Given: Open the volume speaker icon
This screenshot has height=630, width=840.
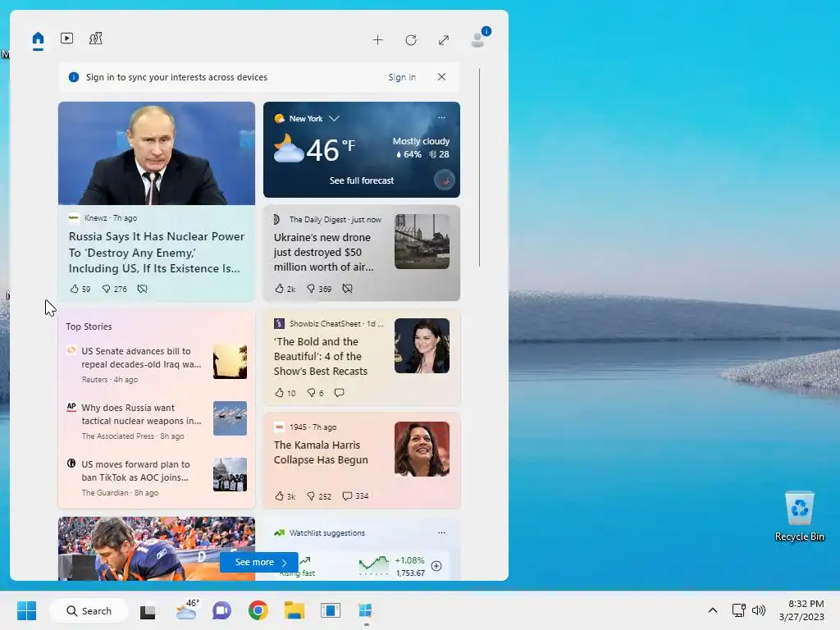Looking at the screenshot, I should pyautogui.click(x=759, y=610).
